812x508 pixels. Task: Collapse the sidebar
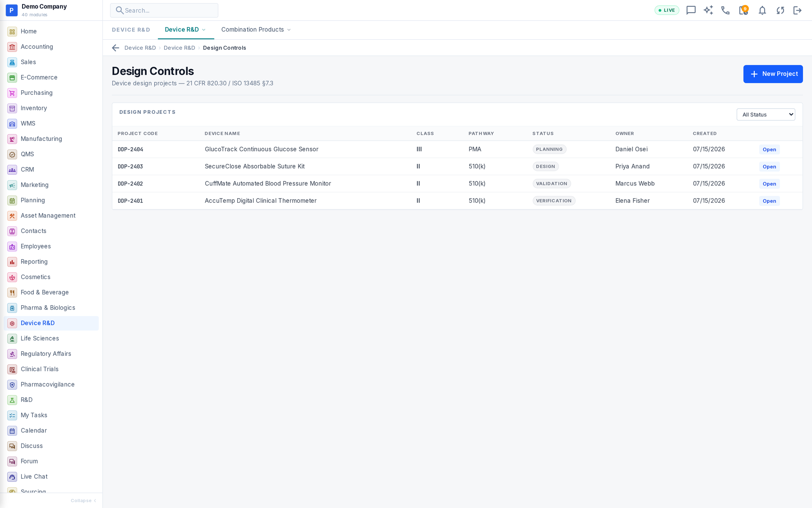(83, 500)
